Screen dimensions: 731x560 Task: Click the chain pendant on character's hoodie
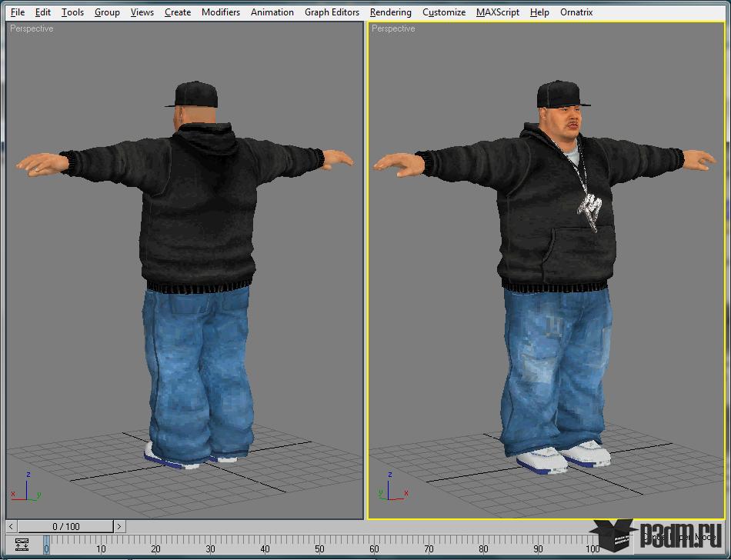(589, 208)
